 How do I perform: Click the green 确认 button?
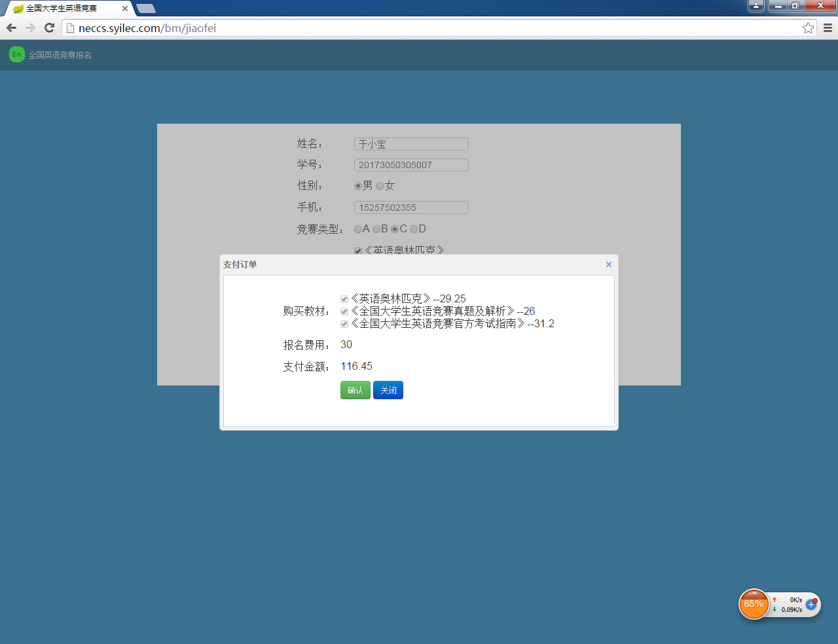tap(355, 390)
